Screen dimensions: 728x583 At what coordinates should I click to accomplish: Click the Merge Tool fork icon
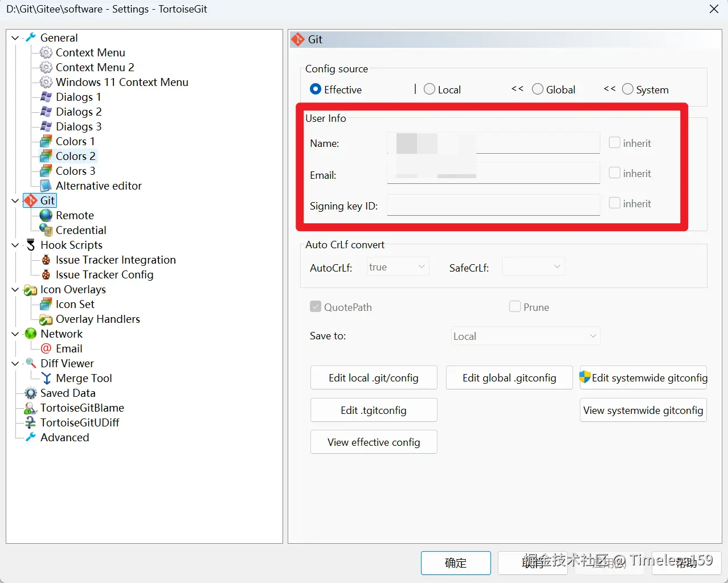point(46,378)
